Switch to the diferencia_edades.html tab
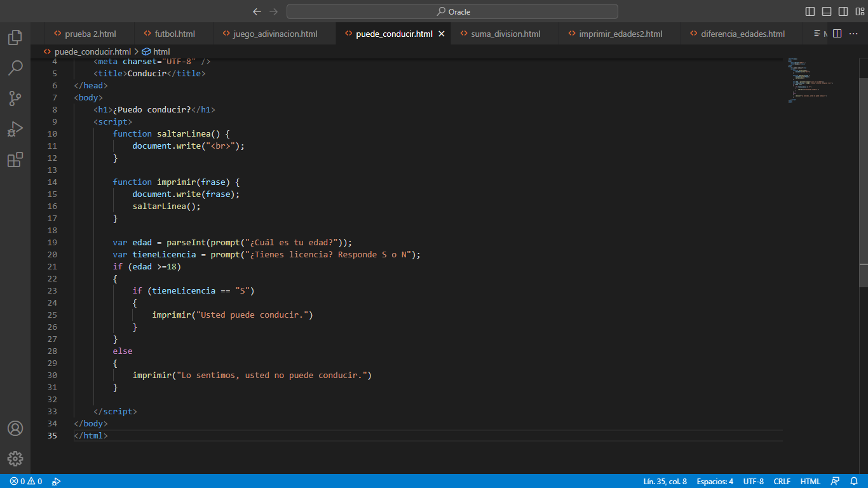868x488 pixels. coord(742,34)
